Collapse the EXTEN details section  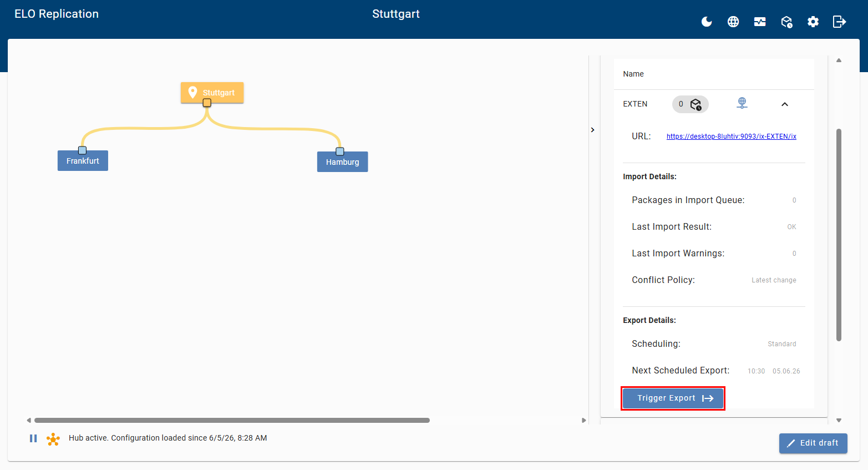click(785, 104)
